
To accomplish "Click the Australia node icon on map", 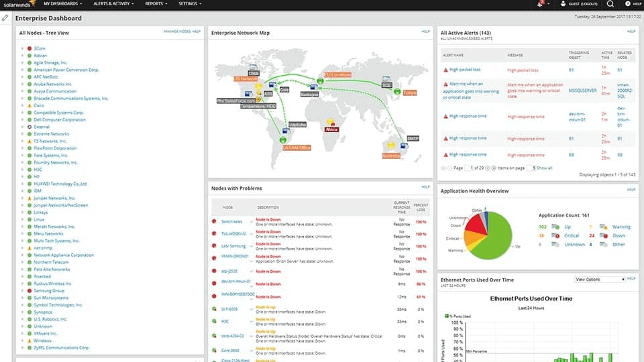I will [x=390, y=145].
